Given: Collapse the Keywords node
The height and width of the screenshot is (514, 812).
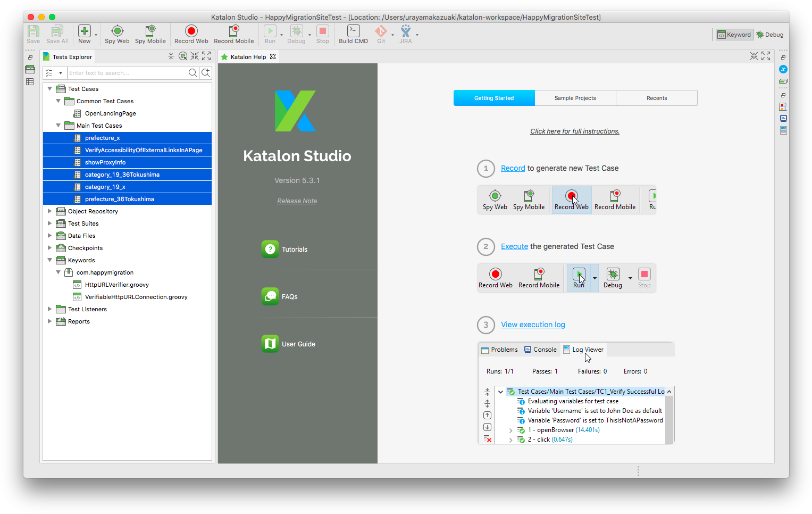Looking at the screenshot, I should pos(50,260).
